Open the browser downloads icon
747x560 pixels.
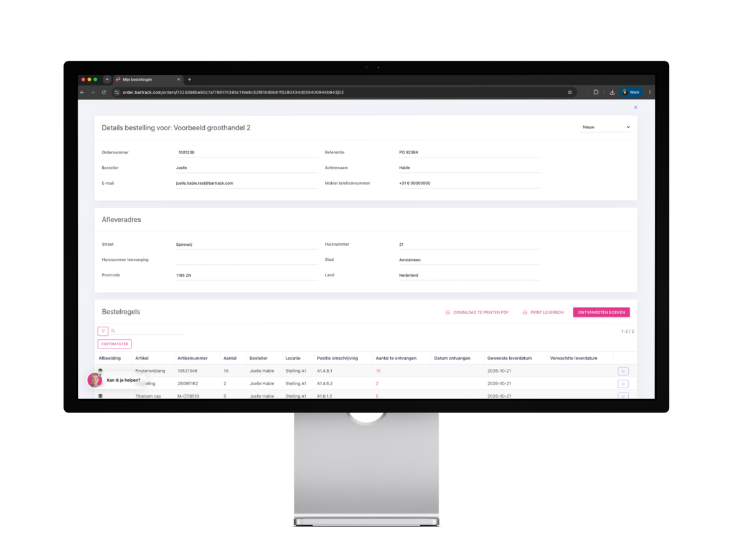tap(613, 92)
